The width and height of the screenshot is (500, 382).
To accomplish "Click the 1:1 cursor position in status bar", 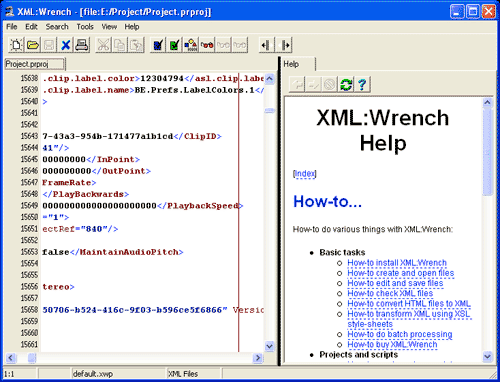I will pyautogui.click(x=9, y=374).
